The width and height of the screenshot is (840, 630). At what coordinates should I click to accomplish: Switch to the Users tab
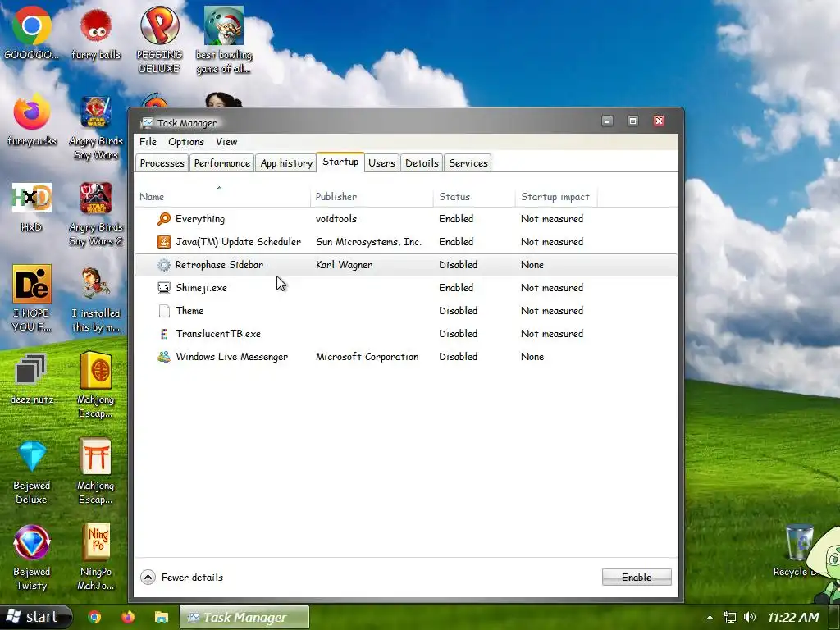381,163
